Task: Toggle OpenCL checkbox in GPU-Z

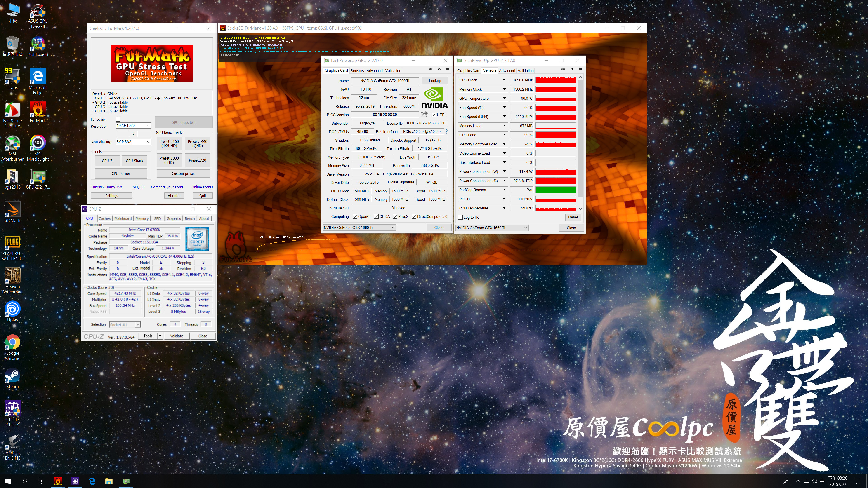Action: coord(355,217)
